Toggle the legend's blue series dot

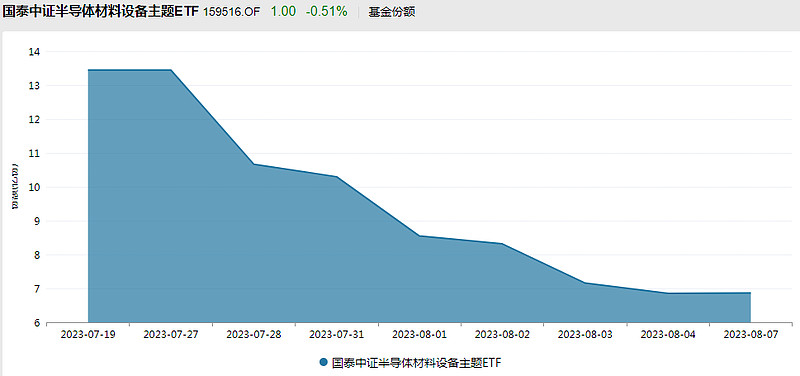coord(323,362)
